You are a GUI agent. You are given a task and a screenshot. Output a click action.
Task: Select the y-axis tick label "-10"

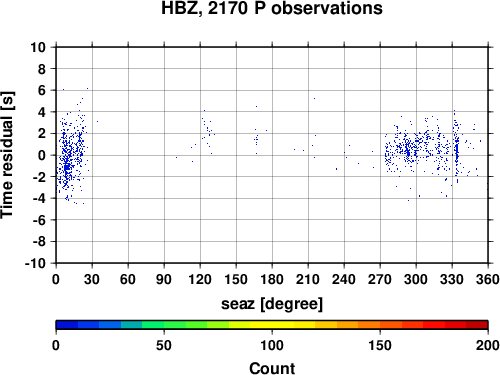(36, 263)
